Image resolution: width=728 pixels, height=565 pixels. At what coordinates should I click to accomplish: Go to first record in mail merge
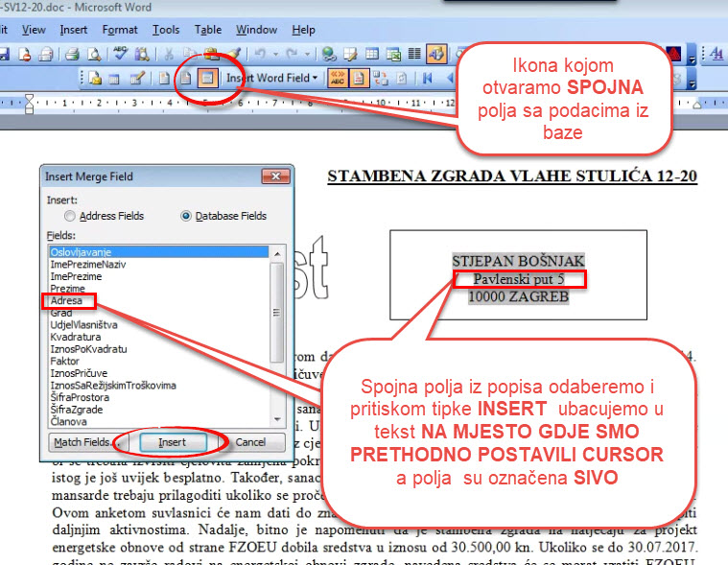[426, 78]
